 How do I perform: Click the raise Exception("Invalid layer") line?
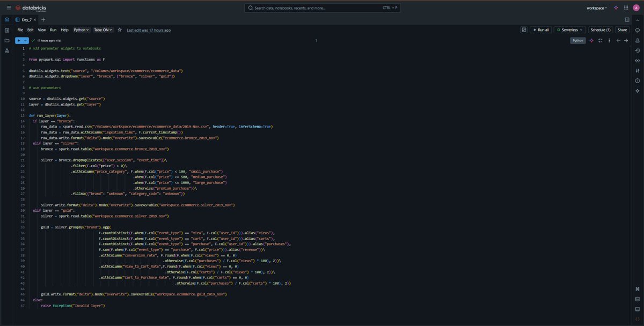[x=72, y=306]
